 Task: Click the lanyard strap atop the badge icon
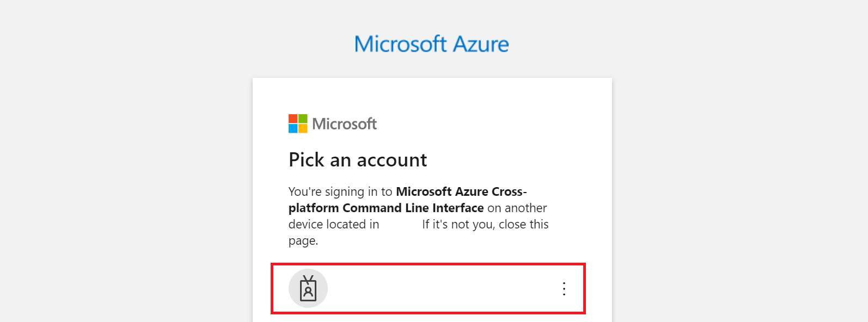click(x=308, y=280)
